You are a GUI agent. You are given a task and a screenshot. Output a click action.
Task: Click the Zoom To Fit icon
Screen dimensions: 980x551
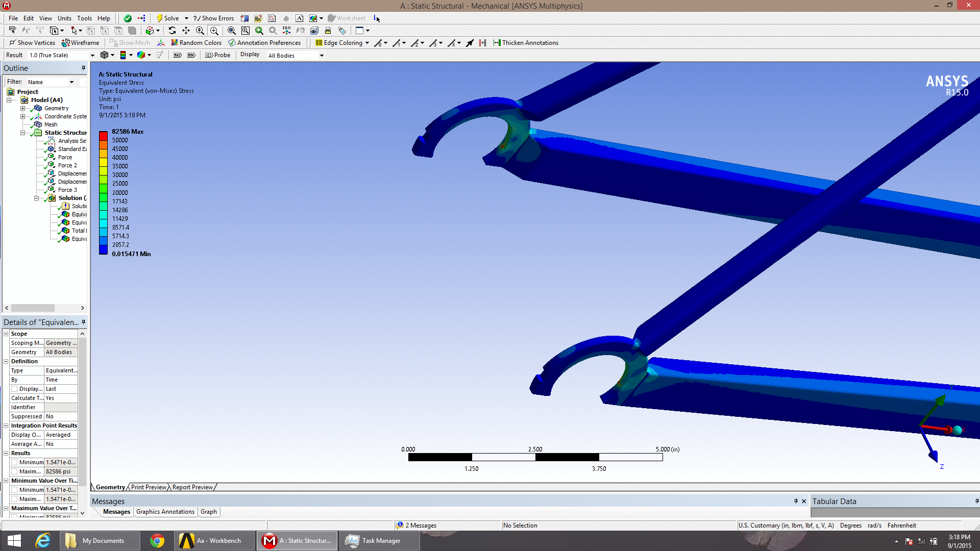(x=231, y=31)
